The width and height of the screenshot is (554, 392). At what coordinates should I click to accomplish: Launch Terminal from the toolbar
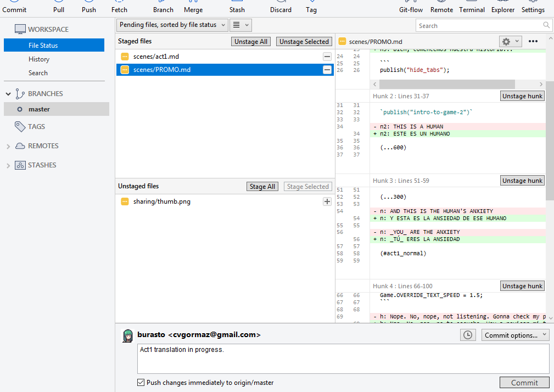tap(472, 7)
